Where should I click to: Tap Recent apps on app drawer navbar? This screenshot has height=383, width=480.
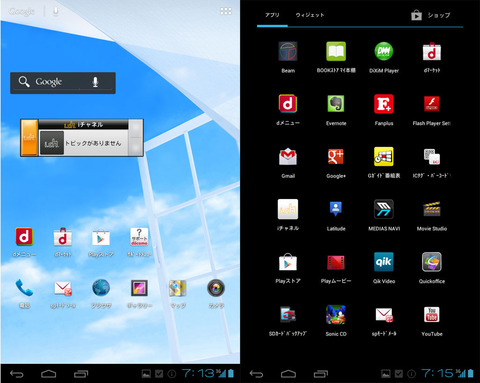[x=321, y=374]
